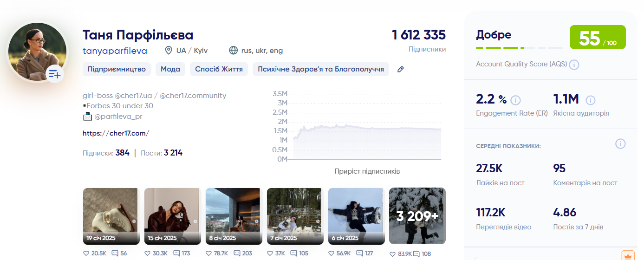644x260 pixels.
Task: Click the Таня Парфільєва profile name
Action: point(138,35)
